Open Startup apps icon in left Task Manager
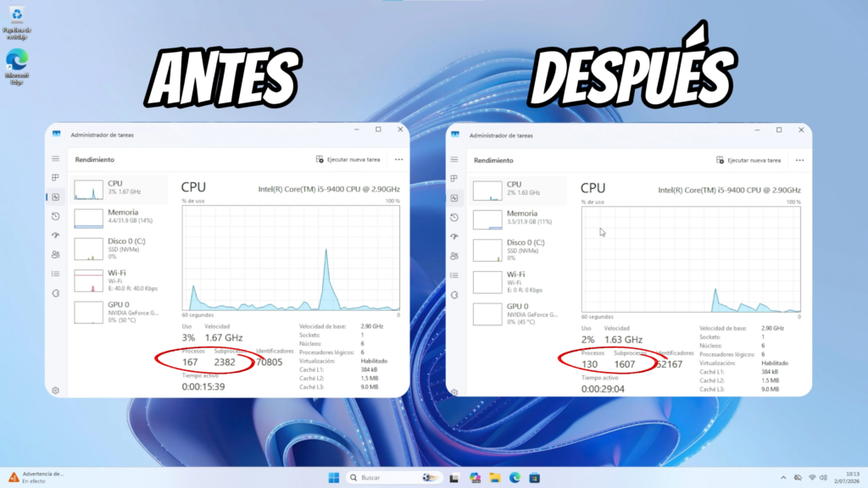The width and height of the screenshot is (868, 488). click(x=55, y=236)
